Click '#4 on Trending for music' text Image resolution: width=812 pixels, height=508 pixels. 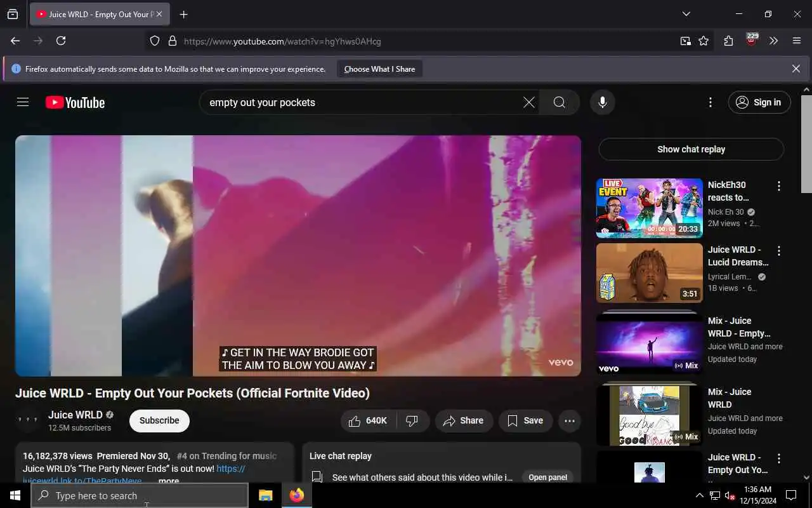pyautogui.click(x=226, y=456)
